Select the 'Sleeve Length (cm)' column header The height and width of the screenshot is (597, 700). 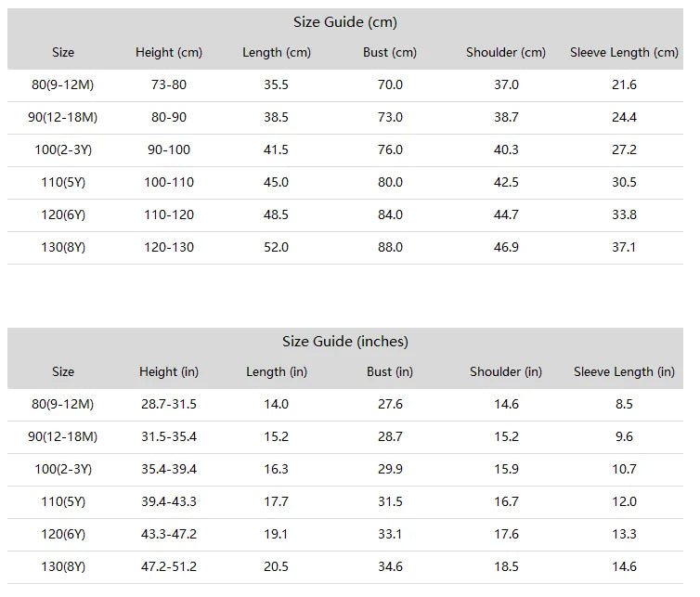[x=624, y=52]
